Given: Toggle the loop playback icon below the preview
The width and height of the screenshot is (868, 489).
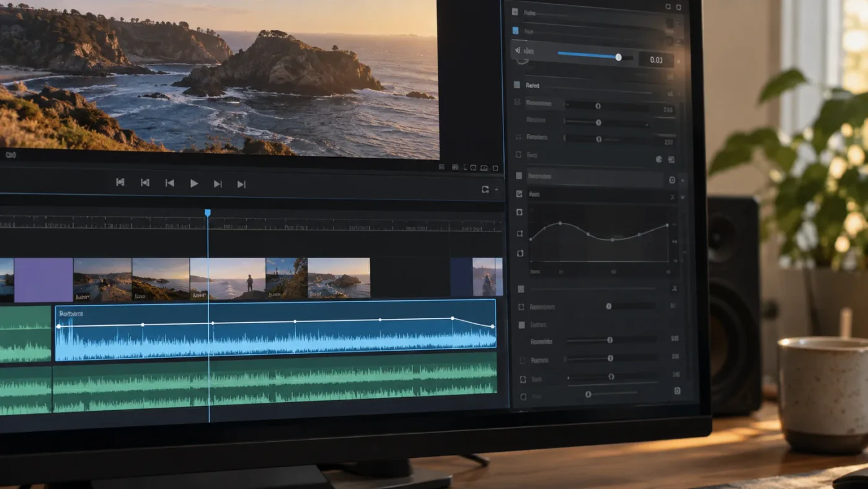Looking at the screenshot, I should coord(485,190).
